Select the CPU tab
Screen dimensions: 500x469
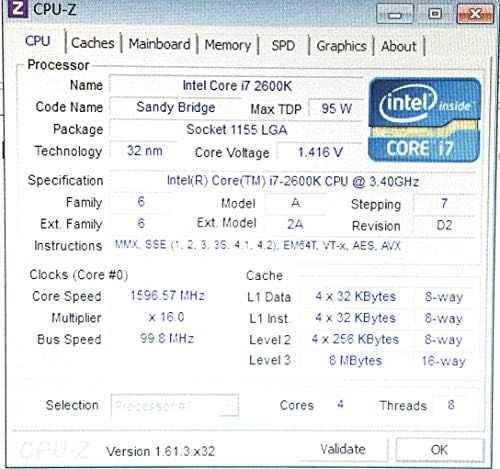[x=38, y=41]
